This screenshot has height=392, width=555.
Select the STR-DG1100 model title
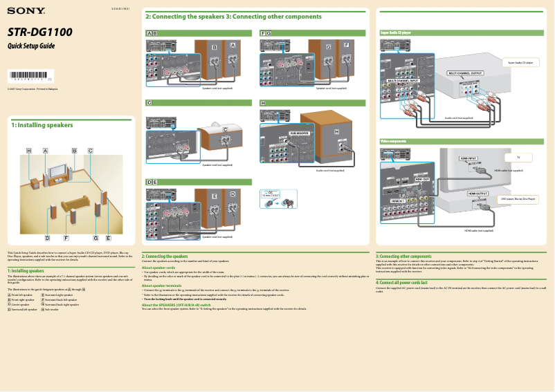(40, 32)
